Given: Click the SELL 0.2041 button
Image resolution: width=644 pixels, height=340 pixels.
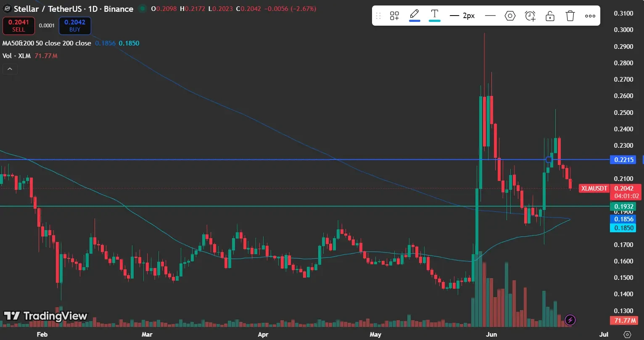Looking at the screenshot, I should [18, 26].
